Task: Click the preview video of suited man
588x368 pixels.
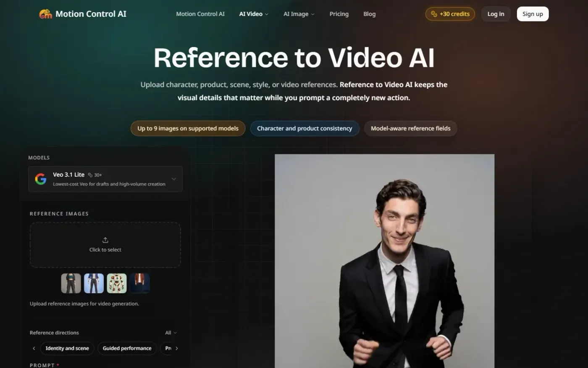Action: click(384, 261)
